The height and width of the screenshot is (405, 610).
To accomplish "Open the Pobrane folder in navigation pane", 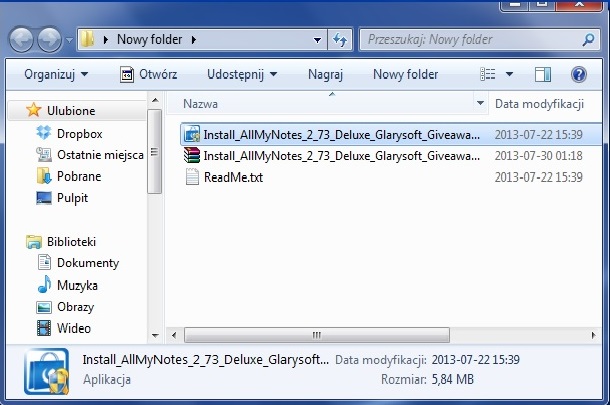I will pos(79,176).
